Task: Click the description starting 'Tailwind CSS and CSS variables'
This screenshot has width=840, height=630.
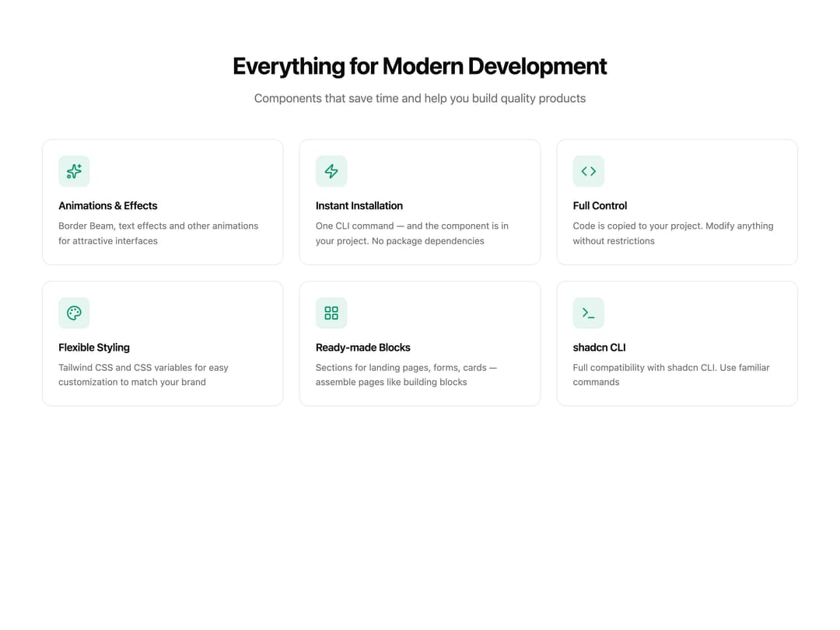Action: tap(143, 375)
